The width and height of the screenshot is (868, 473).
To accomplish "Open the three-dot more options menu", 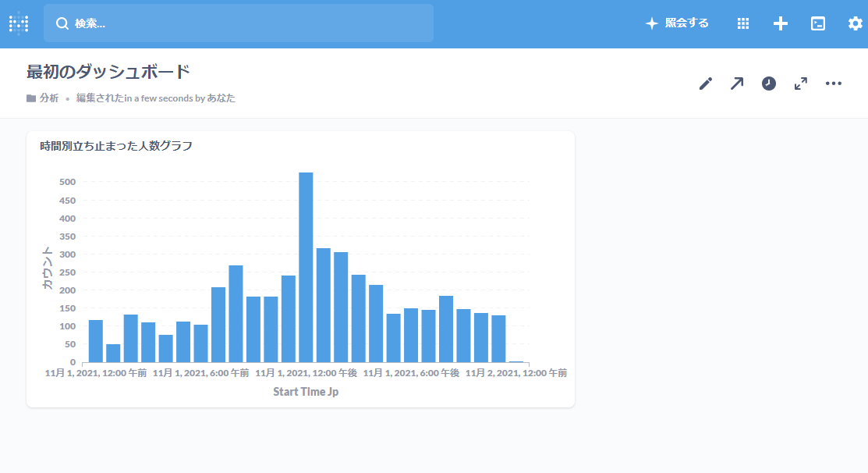I will click(834, 84).
